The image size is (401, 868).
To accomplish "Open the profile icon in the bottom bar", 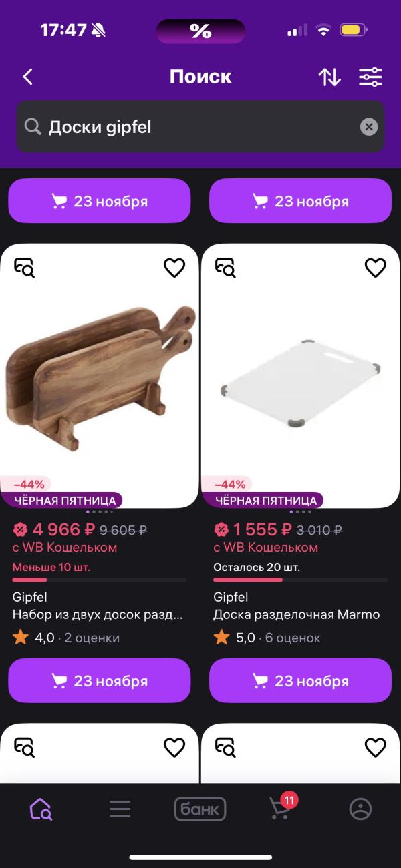I will point(360,809).
